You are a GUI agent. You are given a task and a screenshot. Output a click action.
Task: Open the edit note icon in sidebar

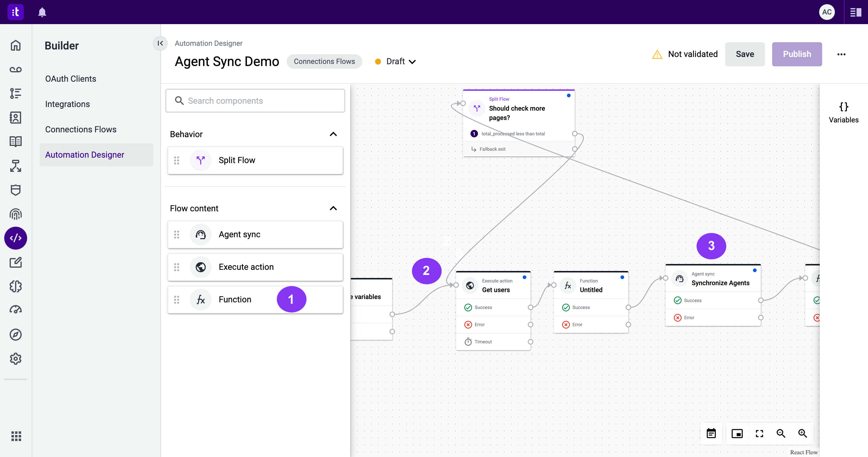tap(15, 262)
